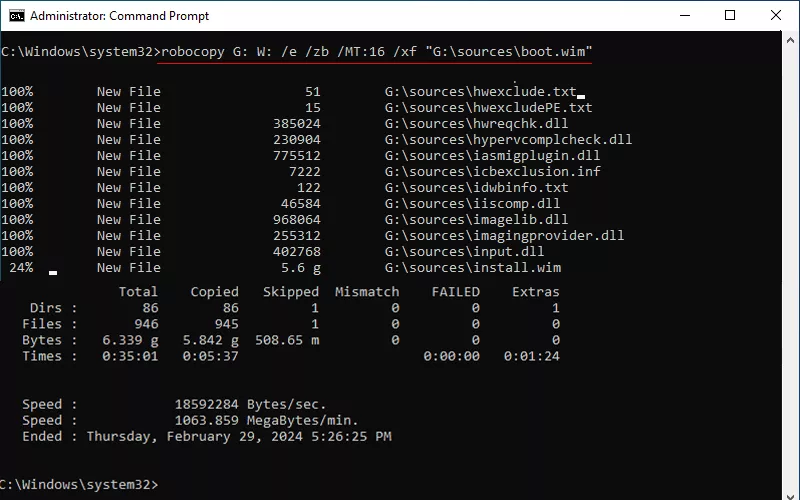This screenshot has width=800, height=500.
Task: Maximize the Command Prompt window
Action: [730, 16]
